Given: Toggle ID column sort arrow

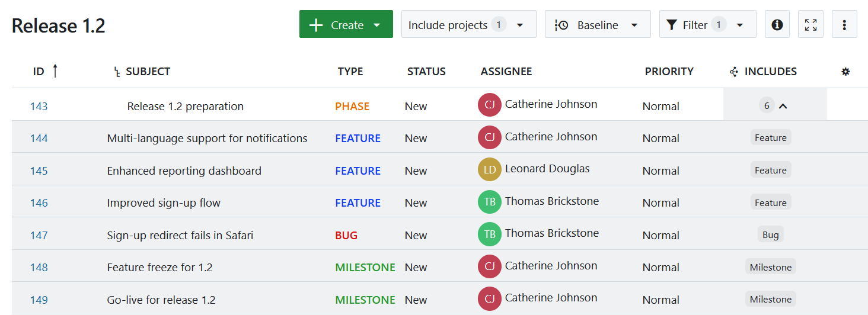Looking at the screenshot, I should coord(55,71).
